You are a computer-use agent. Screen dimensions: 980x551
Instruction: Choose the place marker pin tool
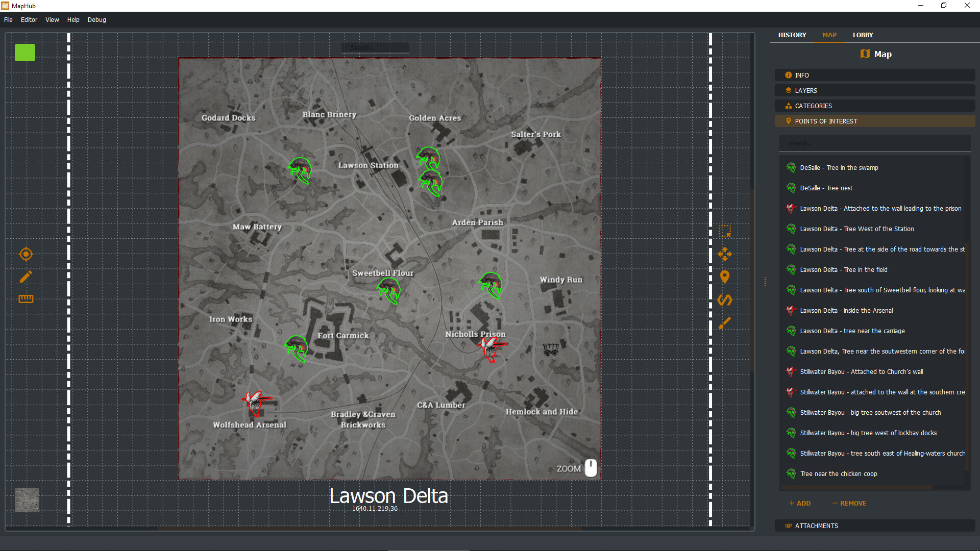coord(725,277)
